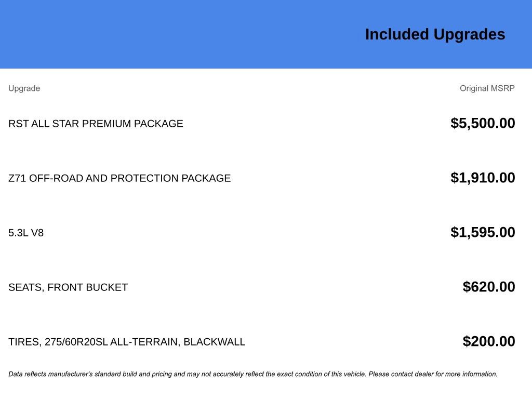This screenshot has width=532, height=399.
Task: Click the word BLACKWALL in tires row
Action: pyautogui.click(x=215, y=342)
